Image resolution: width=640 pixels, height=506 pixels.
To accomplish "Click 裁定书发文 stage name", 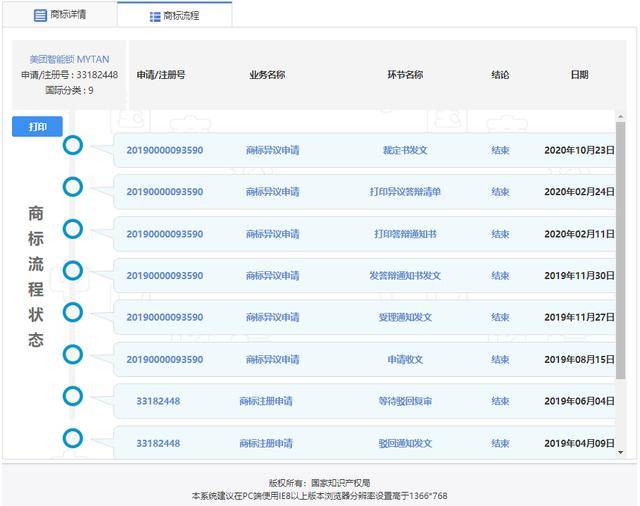I will [405, 150].
